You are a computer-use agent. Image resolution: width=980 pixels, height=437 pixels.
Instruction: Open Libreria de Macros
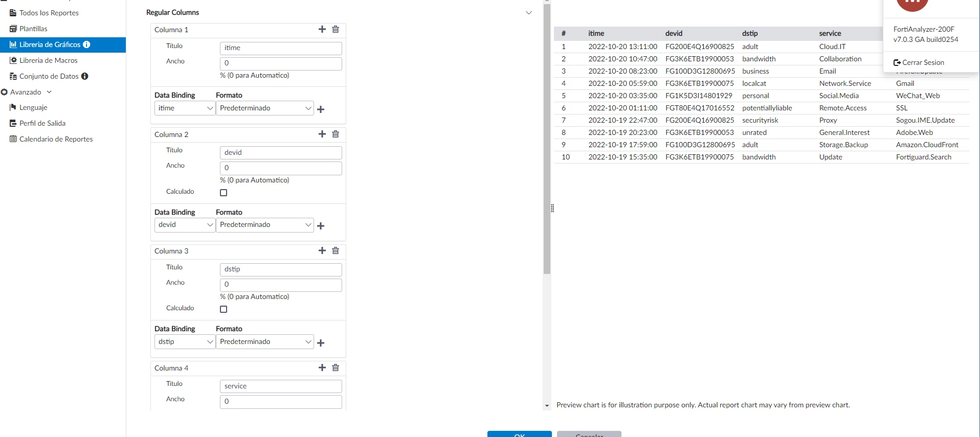click(x=49, y=60)
